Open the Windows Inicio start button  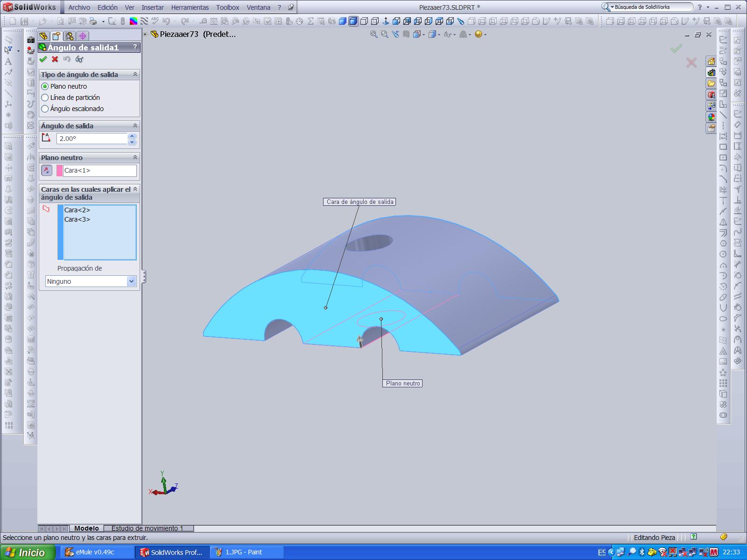(28, 553)
